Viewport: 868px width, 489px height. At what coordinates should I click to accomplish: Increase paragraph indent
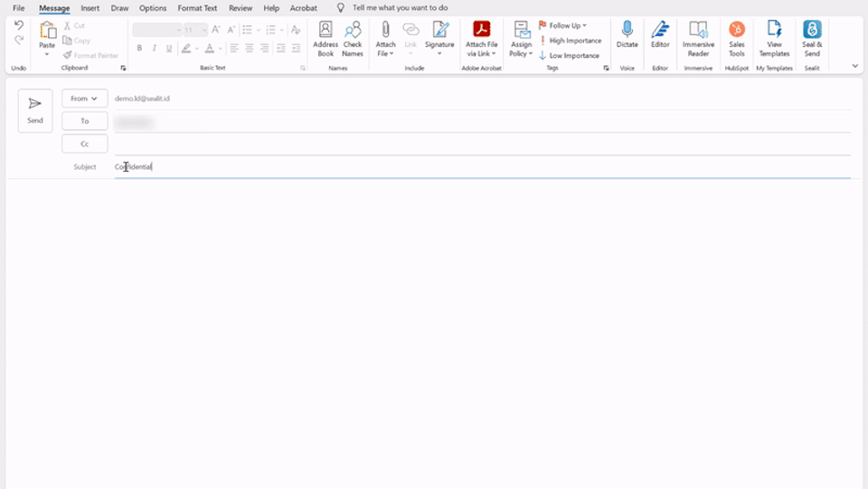point(297,48)
